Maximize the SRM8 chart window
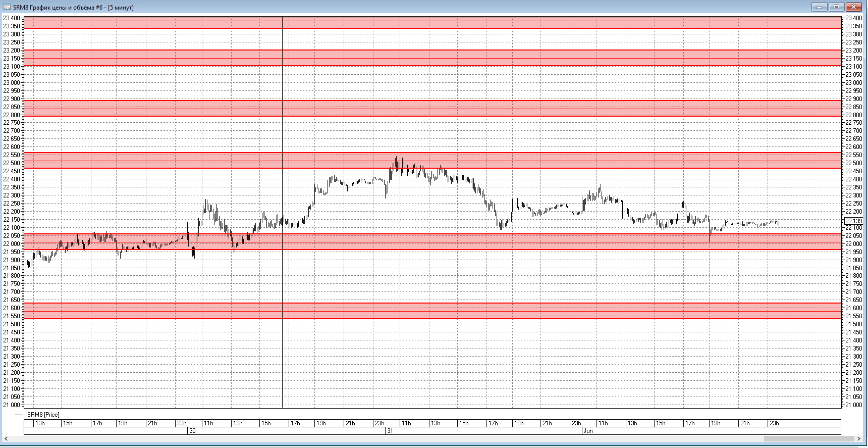The image size is (868, 448). 836,7
